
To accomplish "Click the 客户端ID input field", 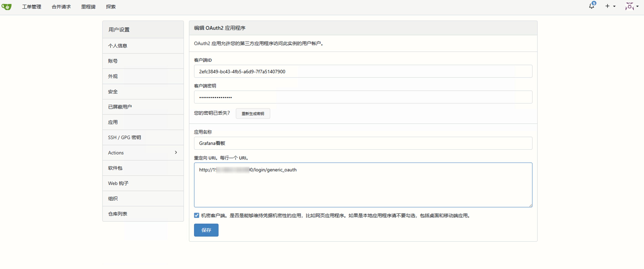I will tap(363, 71).
